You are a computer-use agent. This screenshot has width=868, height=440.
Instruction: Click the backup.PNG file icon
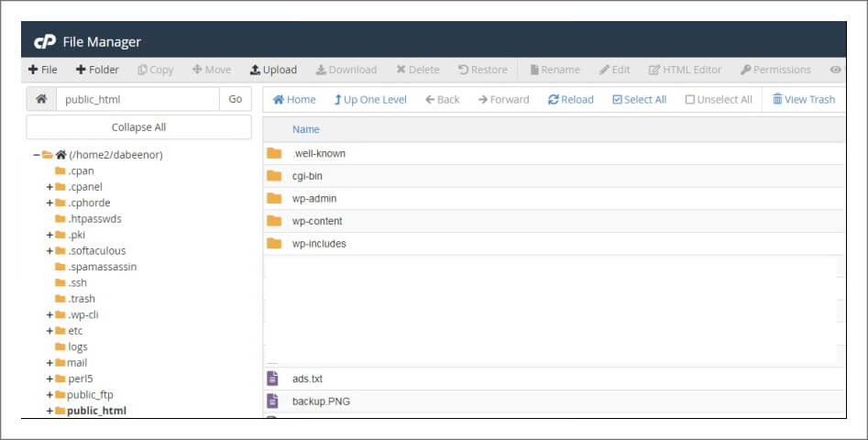[x=272, y=401]
